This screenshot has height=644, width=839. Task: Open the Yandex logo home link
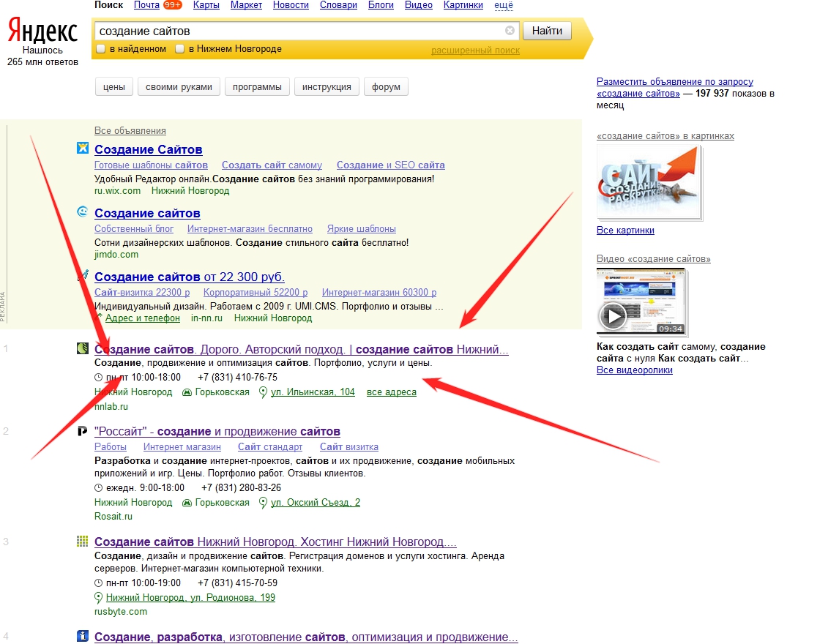click(x=42, y=31)
